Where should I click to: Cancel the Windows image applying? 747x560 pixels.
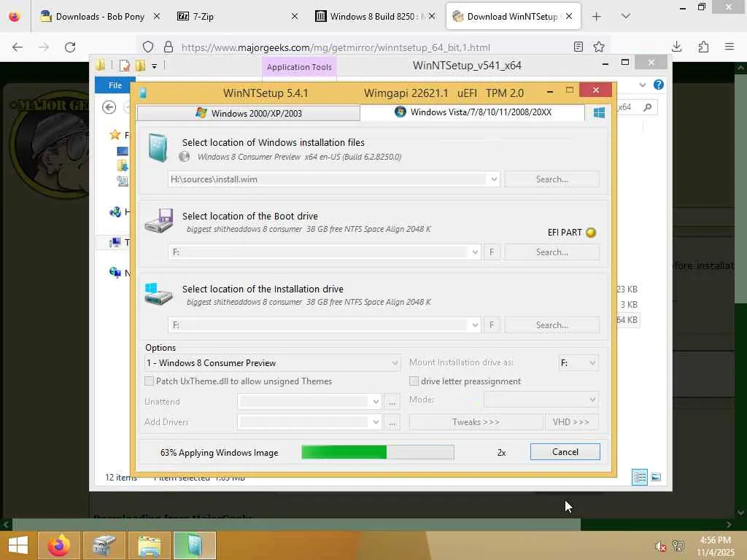tap(565, 452)
